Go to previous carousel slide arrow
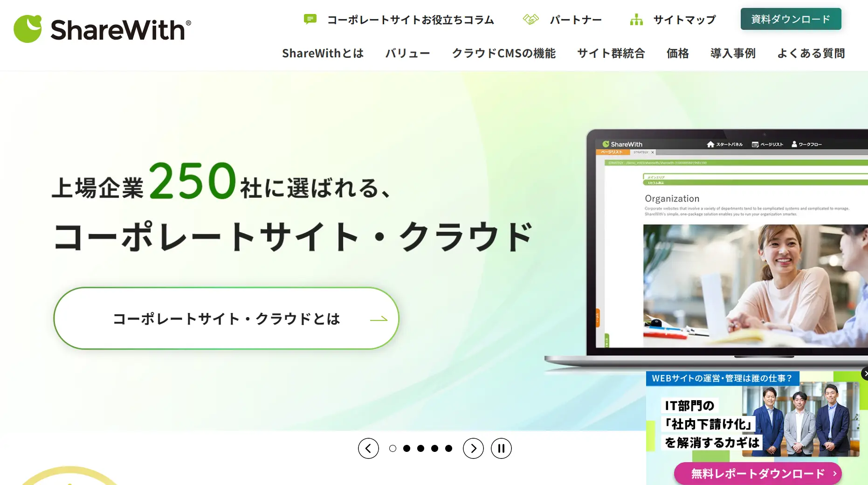This screenshot has width=868, height=485. [368, 449]
